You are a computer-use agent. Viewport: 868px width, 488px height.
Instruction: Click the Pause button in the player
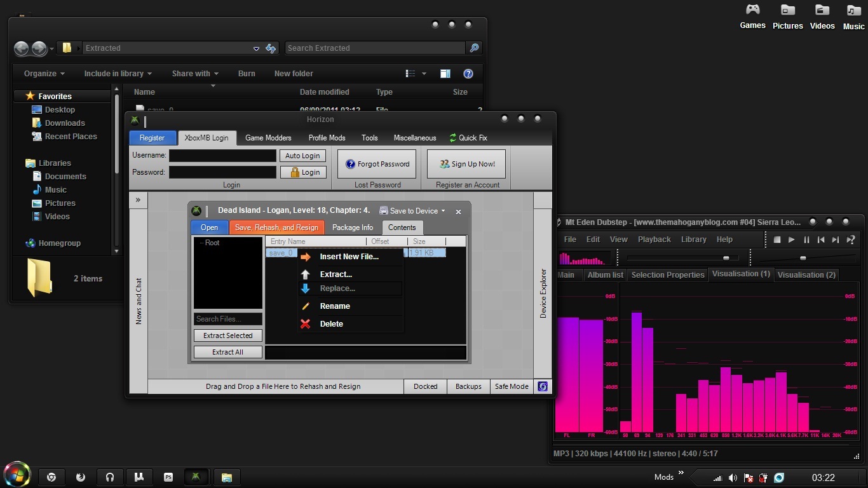pyautogui.click(x=806, y=240)
